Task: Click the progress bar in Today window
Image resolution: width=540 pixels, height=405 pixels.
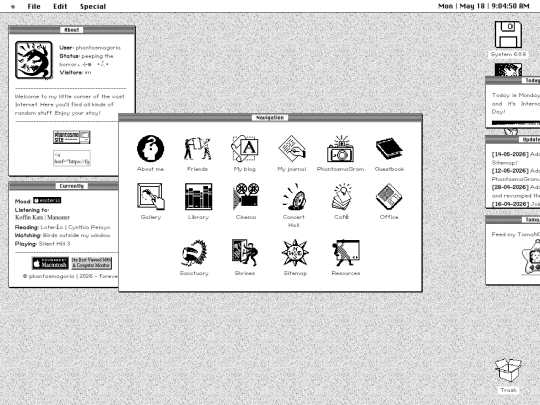Action: (516, 123)
